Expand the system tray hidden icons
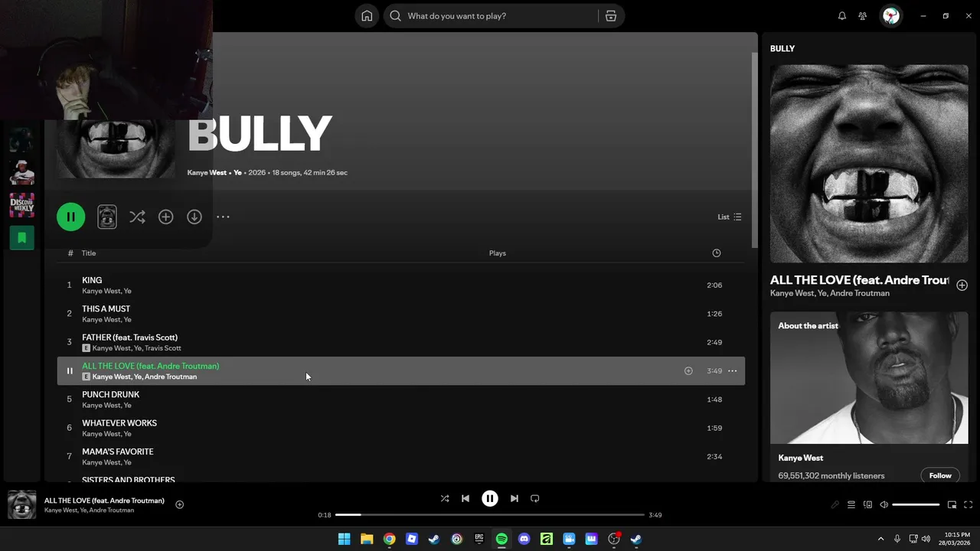Viewport: 980px width, 551px height. click(880, 539)
